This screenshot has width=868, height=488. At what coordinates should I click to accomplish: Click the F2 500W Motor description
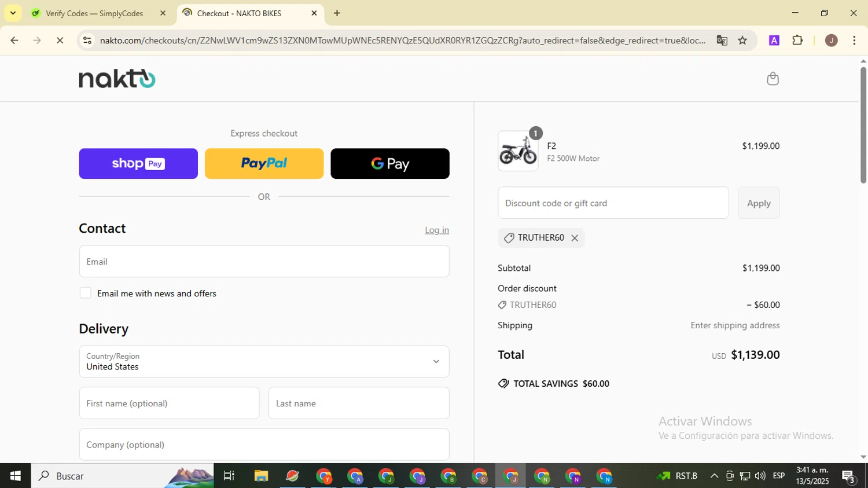pos(573,159)
